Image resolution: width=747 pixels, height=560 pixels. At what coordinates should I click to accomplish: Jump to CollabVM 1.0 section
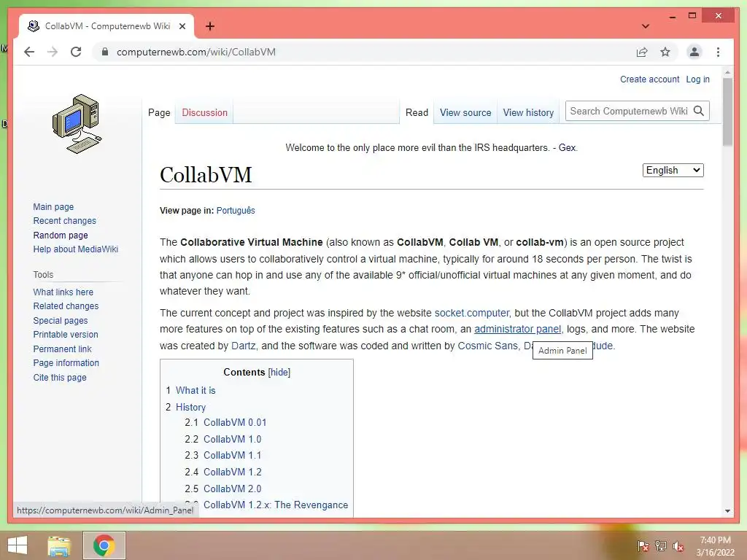tap(232, 439)
